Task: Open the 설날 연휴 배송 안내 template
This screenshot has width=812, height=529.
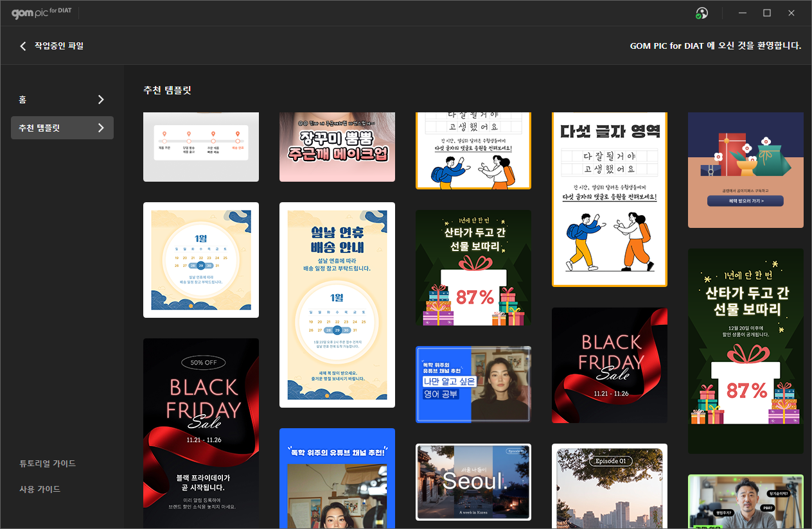Action: point(337,305)
